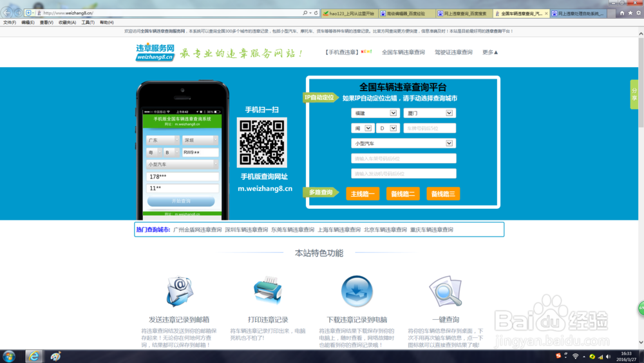Click the Paint palette taskbar icon
Image resolution: width=644 pixels, height=363 pixels.
click(x=55, y=357)
